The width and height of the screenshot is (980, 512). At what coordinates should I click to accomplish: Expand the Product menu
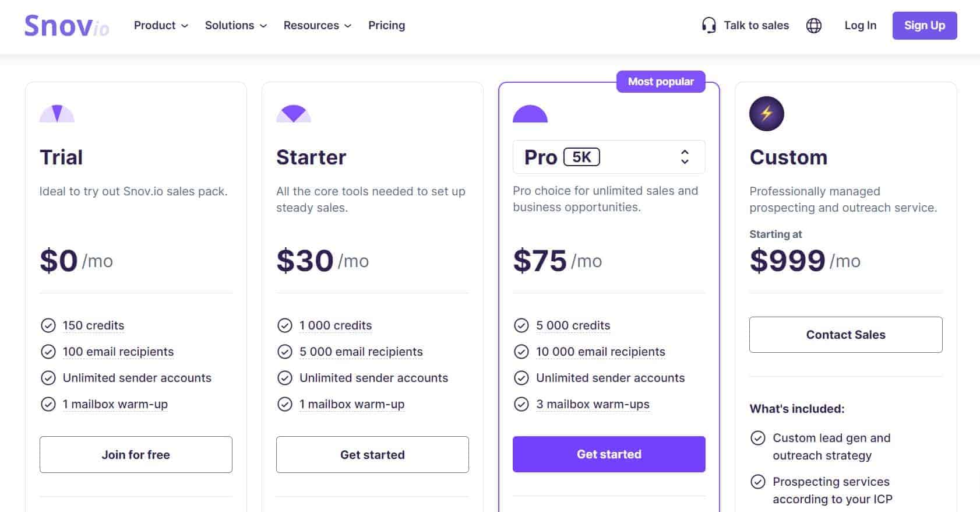pos(161,26)
